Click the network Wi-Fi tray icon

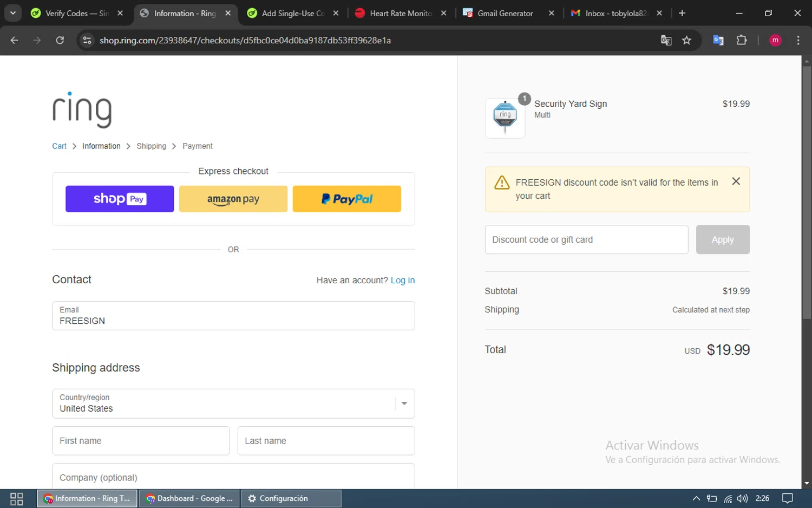point(728,498)
